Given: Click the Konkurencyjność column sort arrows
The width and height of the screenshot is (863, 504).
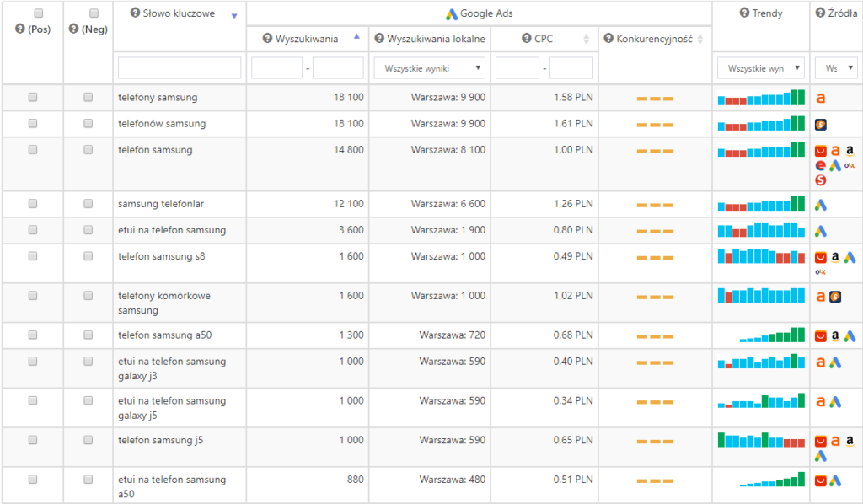Looking at the screenshot, I should pos(700,39).
